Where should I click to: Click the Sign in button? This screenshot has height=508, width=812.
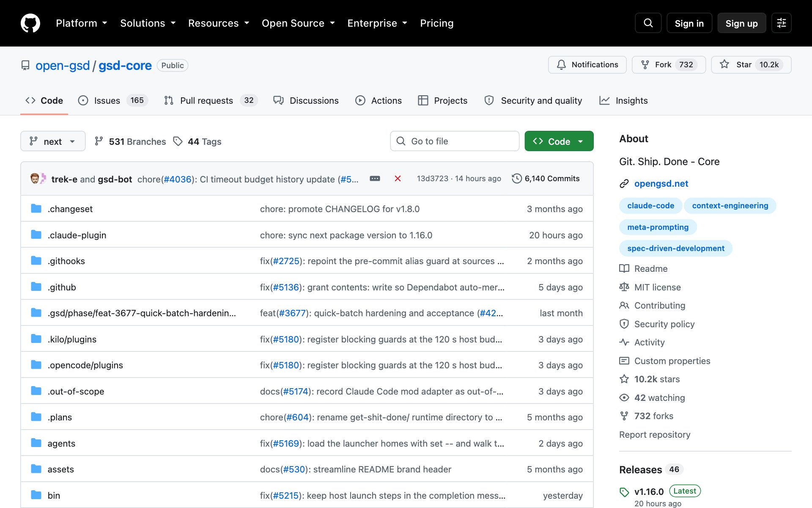click(x=689, y=23)
